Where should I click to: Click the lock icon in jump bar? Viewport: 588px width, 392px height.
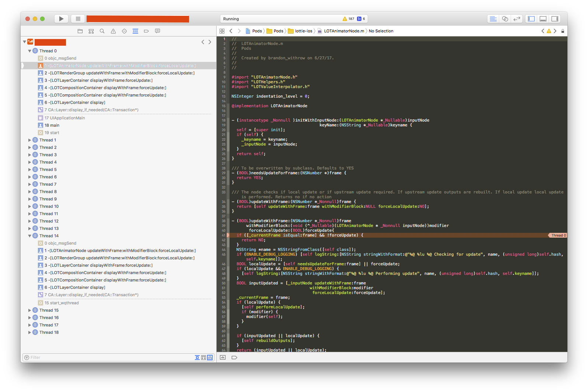(563, 31)
